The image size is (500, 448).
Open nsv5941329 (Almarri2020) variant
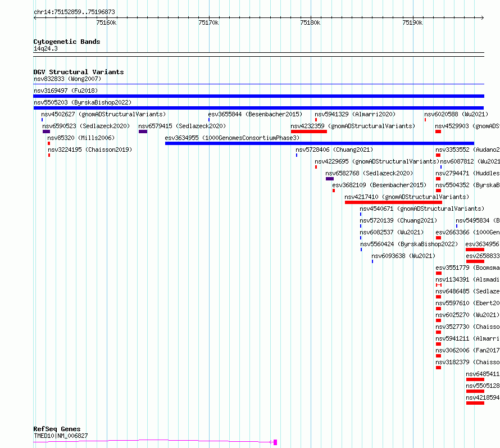(x=355, y=114)
